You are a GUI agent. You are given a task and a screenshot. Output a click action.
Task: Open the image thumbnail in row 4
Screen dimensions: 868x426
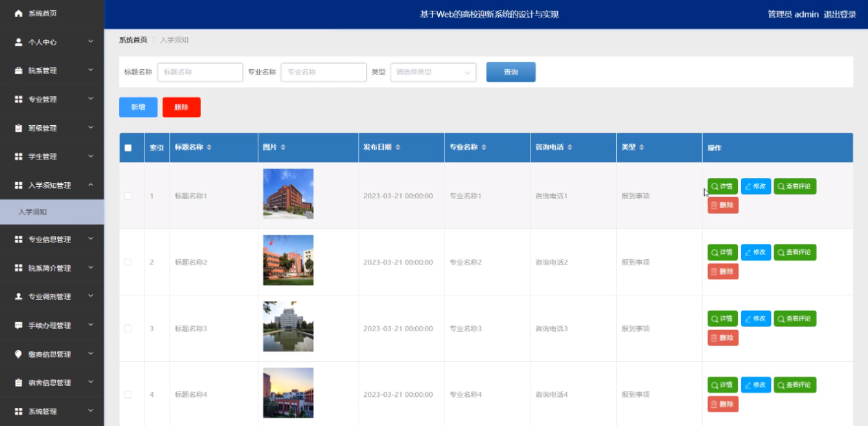click(x=288, y=392)
